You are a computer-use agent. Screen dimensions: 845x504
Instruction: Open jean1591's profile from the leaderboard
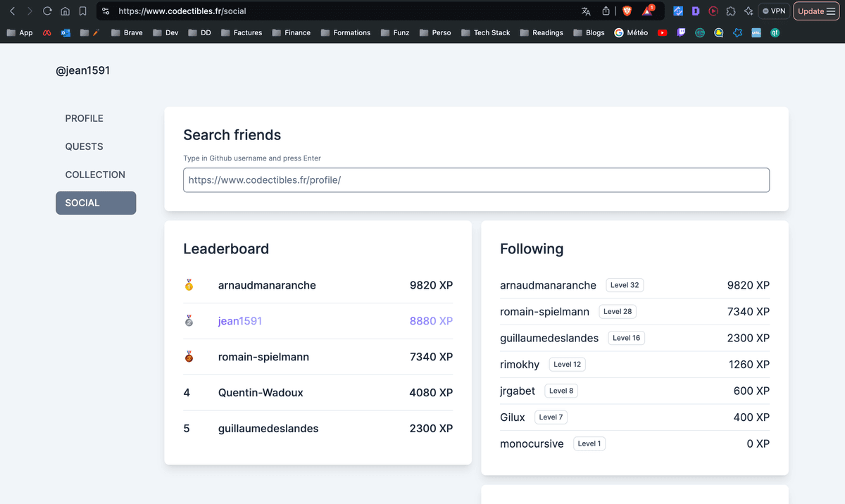[239, 321]
